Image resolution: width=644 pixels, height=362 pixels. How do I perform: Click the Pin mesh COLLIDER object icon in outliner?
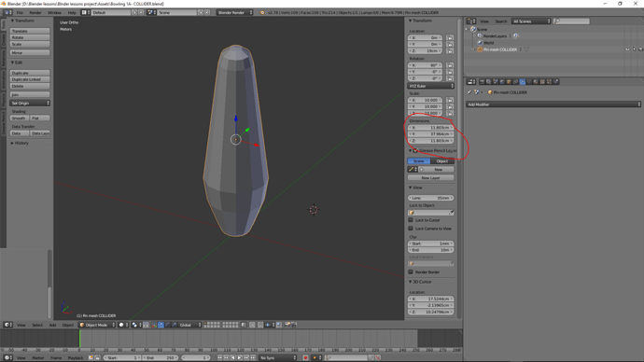tap(480, 49)
